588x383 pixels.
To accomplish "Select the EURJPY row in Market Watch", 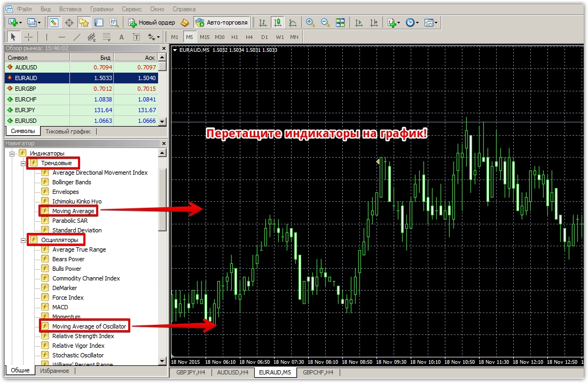I will (x=81, y=110).
